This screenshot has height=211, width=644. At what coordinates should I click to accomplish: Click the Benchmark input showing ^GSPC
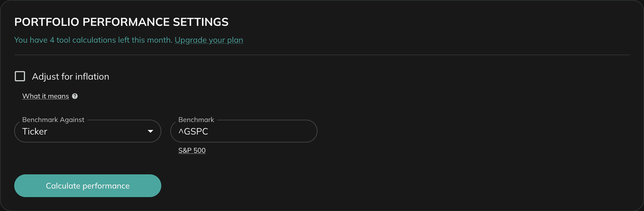(244, 131)
